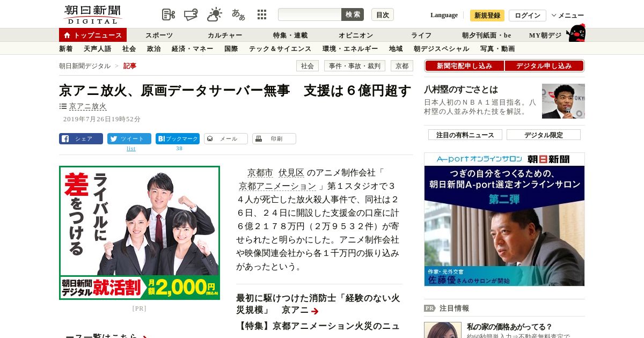Click the PR woman photo thumbnail
Screen dimensions: 644x338
coord(443,330)
